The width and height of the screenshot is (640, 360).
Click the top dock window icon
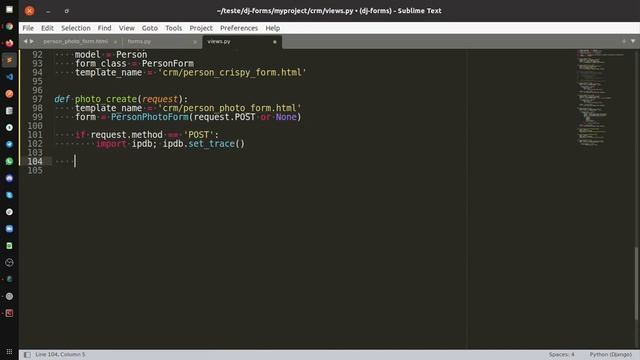9,9
